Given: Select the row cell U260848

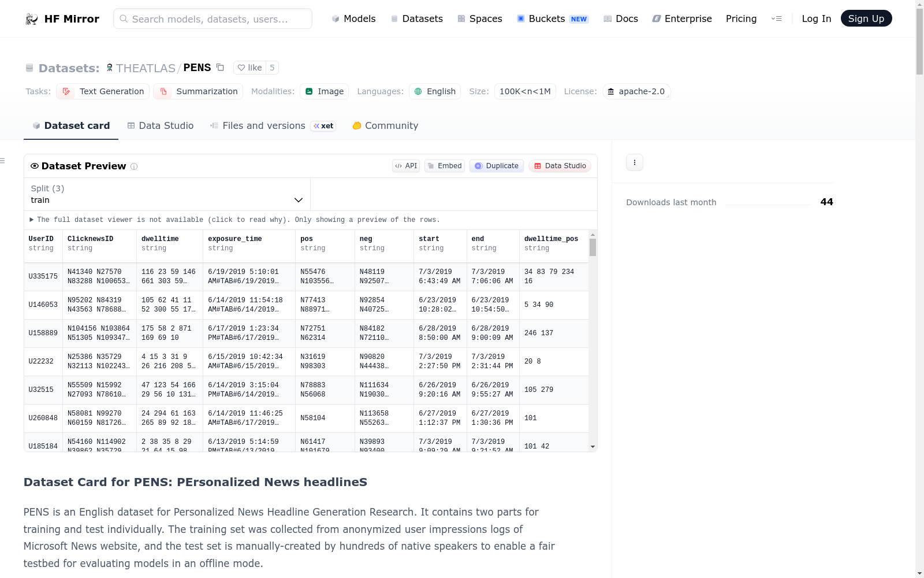Looking at the screenshot, I should [x=43, y=418].
